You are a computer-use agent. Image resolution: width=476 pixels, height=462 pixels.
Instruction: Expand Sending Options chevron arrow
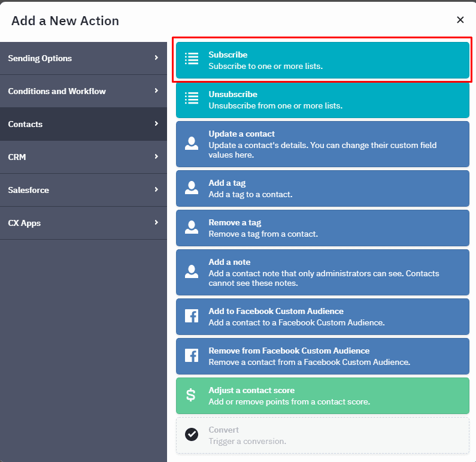click(x=156, y=58)
